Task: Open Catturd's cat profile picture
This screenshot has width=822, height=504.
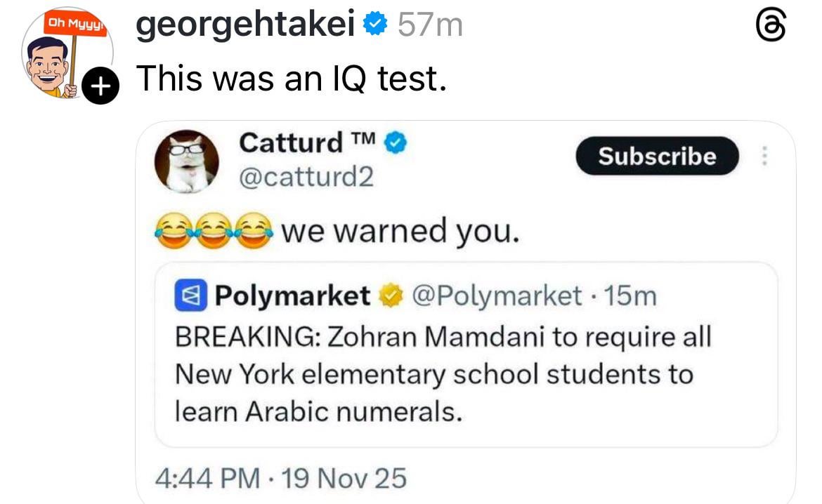Action: coord(186,161)
